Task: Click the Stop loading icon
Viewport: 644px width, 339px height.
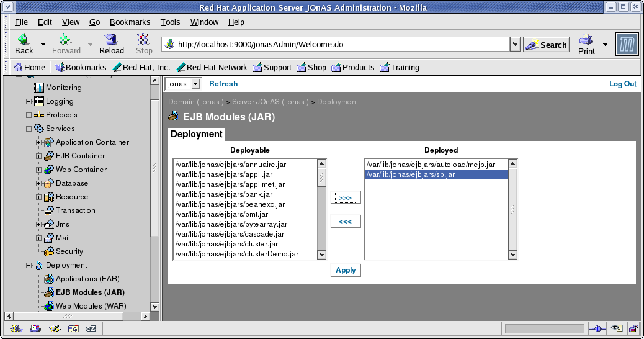Action: click(143, 40)
